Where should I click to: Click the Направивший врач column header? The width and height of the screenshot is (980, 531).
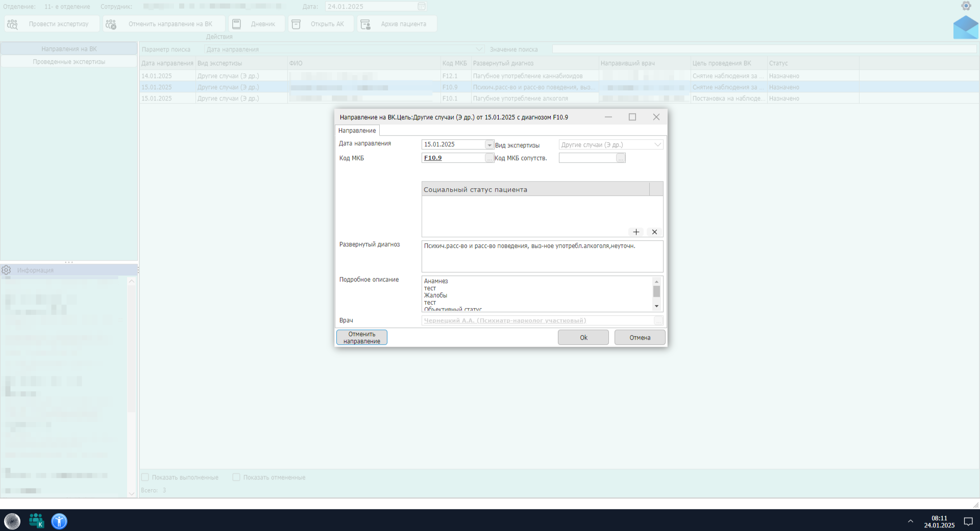click(x=645, y=63)
